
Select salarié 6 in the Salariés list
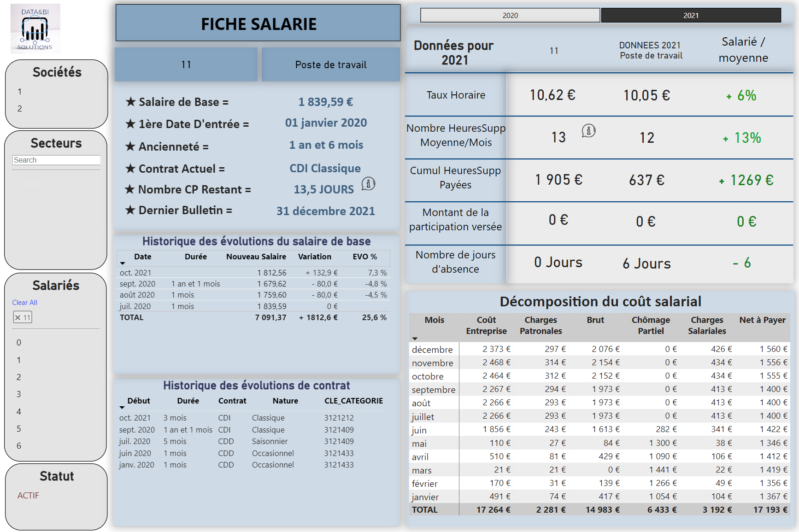tap(19, 445)
